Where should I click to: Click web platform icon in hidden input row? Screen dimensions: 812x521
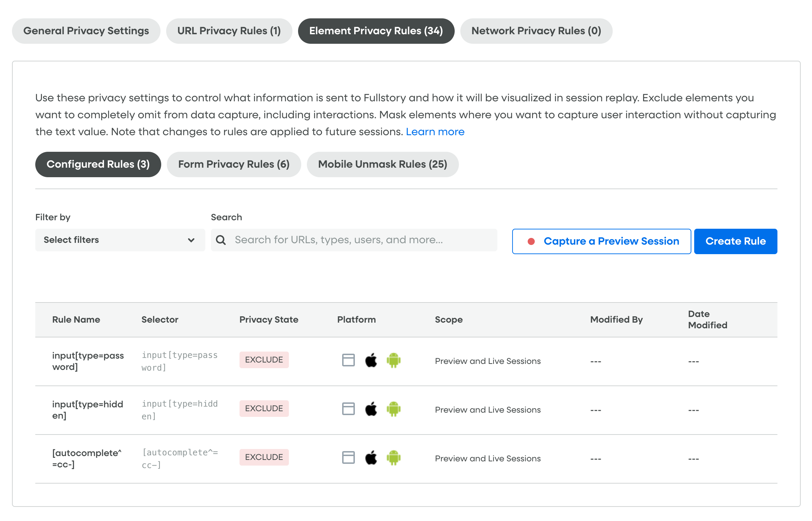[x=348, y=409]
